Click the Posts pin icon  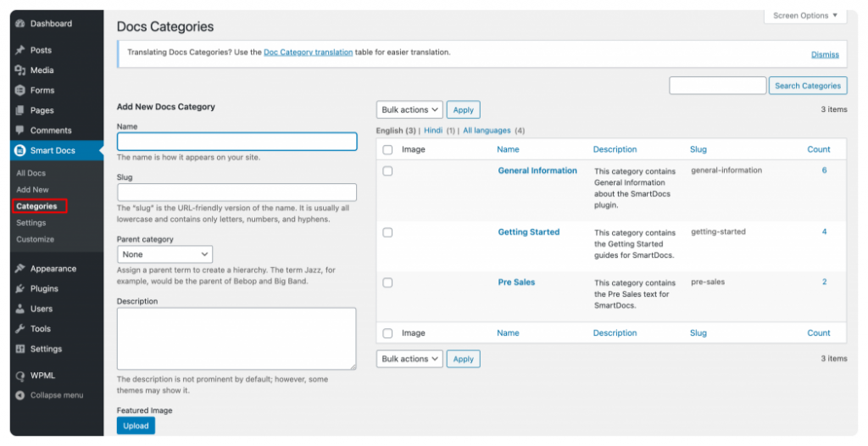[x=20, y=50]
